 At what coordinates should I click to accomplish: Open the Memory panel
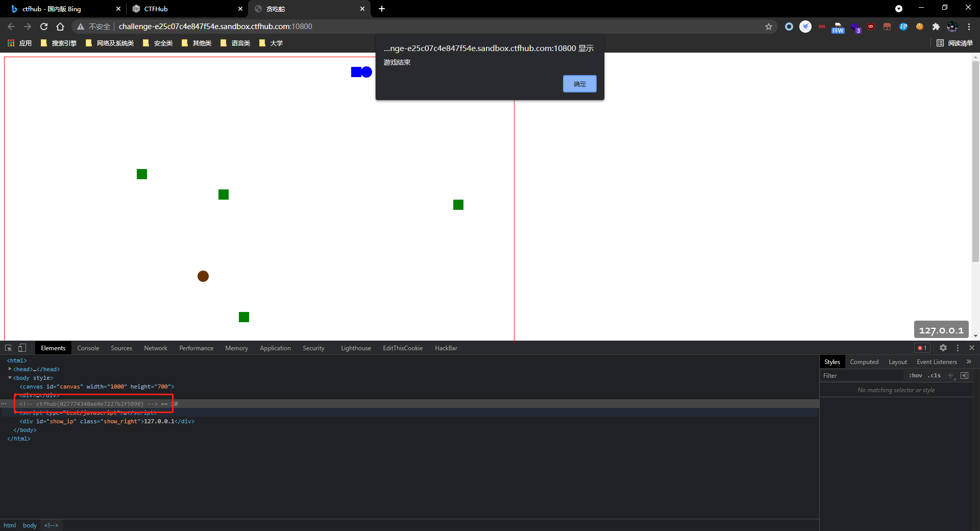[x=237, y=348]
